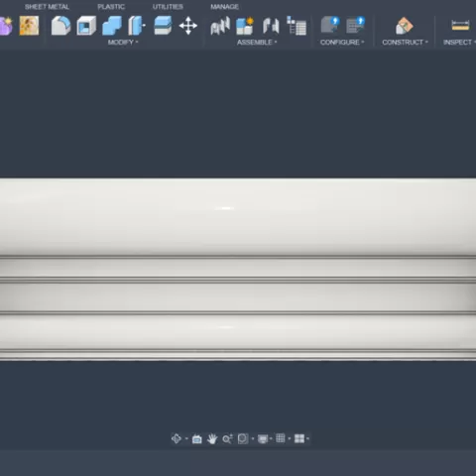
Task: Switch to the PLASTIC tab
Action: point(111,7)
